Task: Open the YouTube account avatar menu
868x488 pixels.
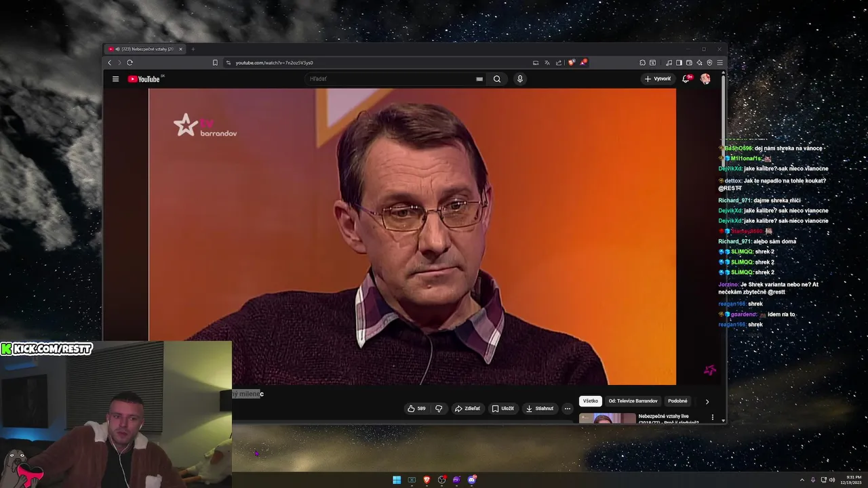Action: point(705,79)
